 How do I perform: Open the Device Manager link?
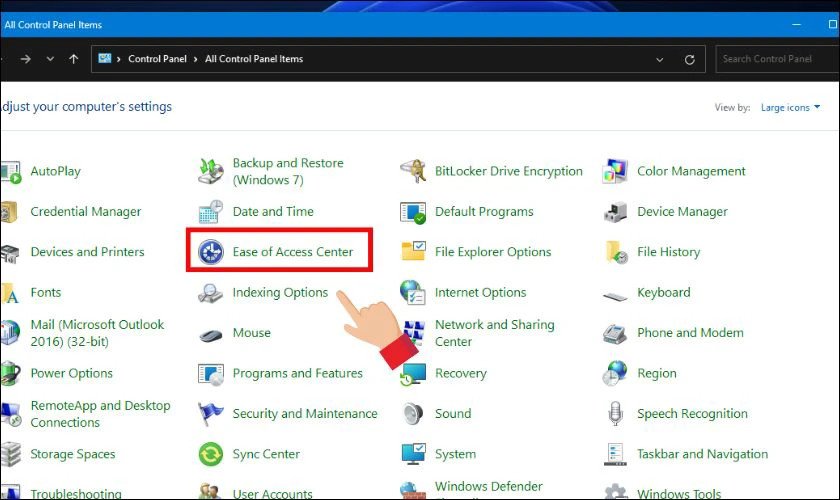(x=681, y=212)
